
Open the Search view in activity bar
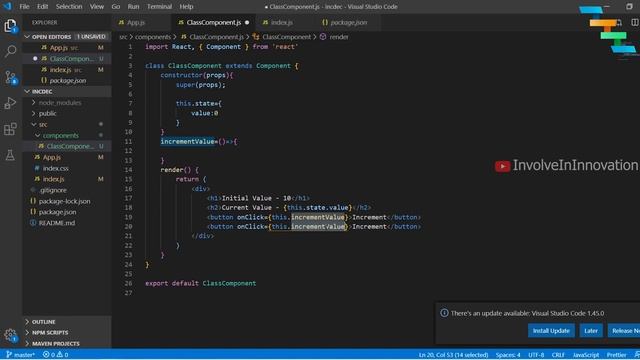pos(10,51)
